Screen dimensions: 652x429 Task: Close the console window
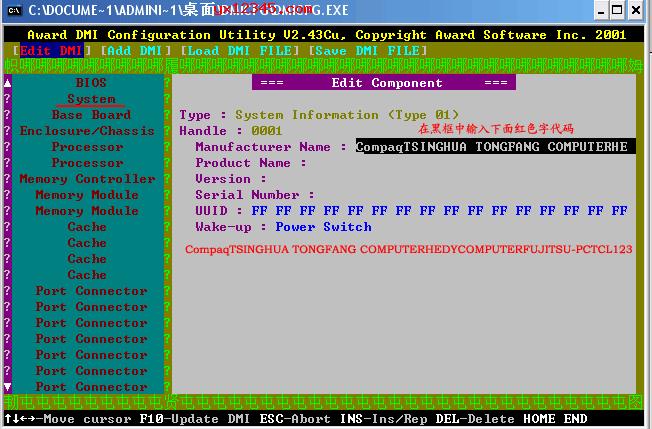click(636, 10)
